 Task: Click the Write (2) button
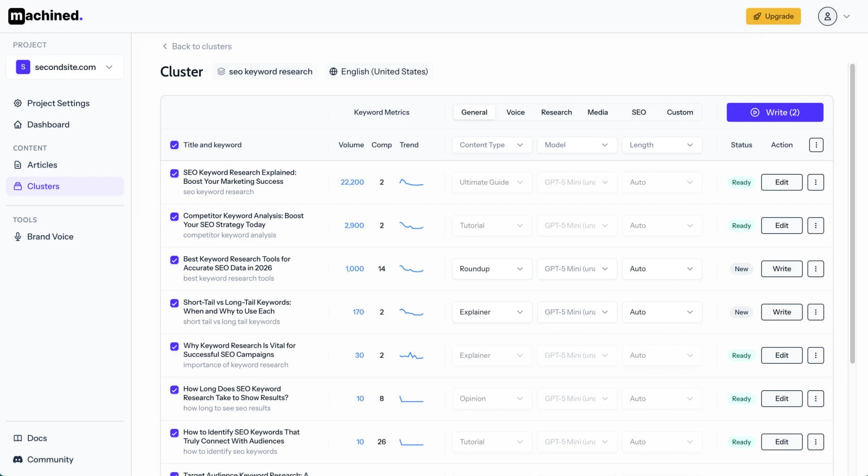pos(775,112)
